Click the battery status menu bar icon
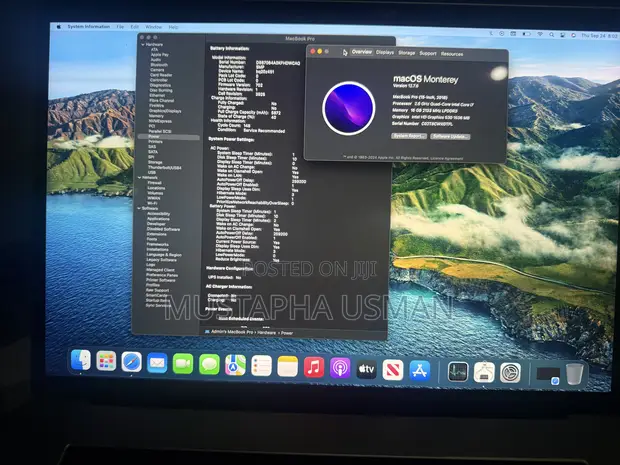Viewport: 620px width, 465px height. pos(526,34)
